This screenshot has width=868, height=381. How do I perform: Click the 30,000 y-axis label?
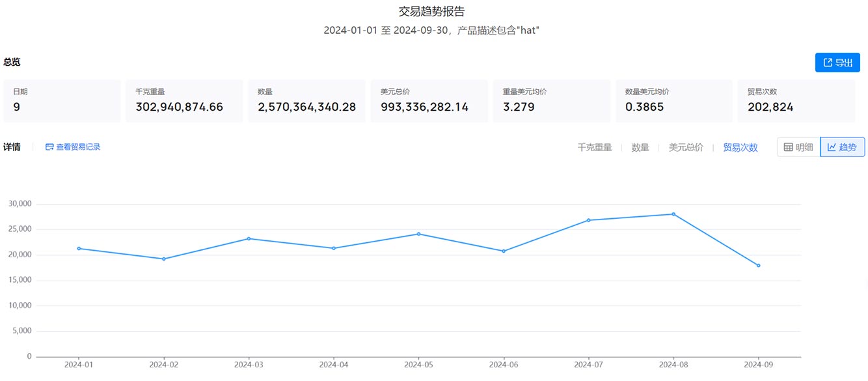(20, 204)
